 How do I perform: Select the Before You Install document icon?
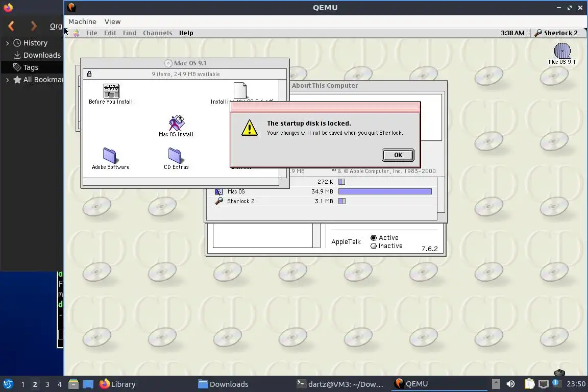point(111,91)
